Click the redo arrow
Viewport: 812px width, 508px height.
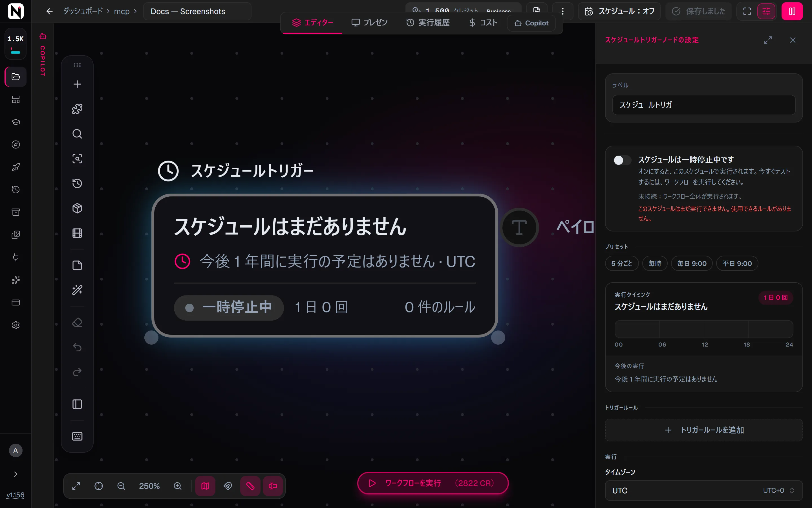click(77, 372)
